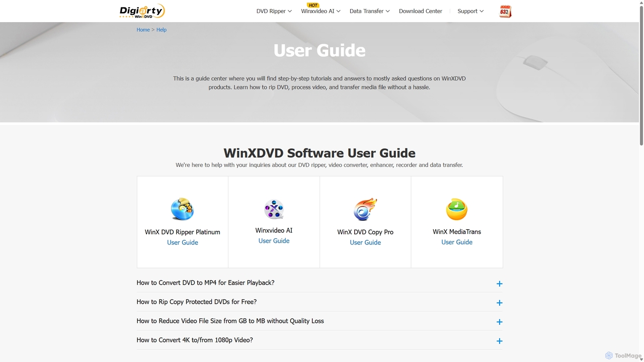Click 'How to Convert 4K to/from 1080p Video?' text
The image size is (644, 362).
click(195, 340)
